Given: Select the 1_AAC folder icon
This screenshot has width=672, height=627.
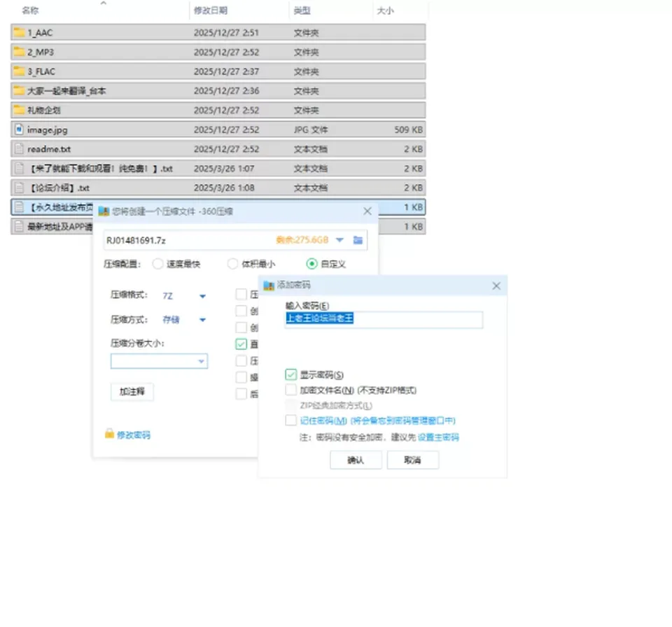Looking at the screenshot, I should coord(19,32).
